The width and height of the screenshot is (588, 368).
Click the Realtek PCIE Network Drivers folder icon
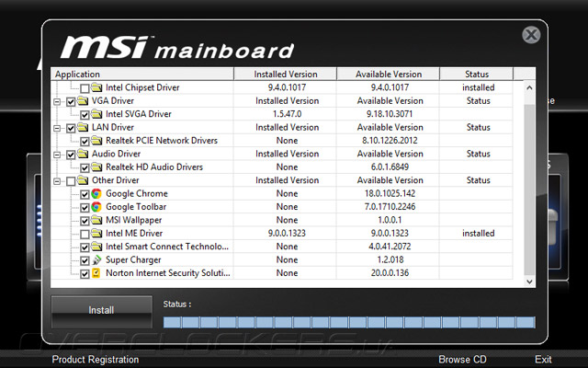(96, 141)
